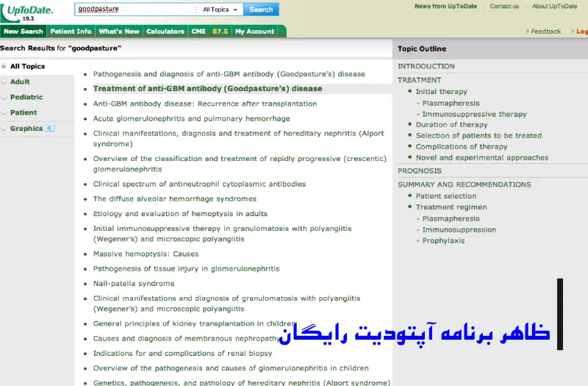Screen dimensions: 588x386
Task: Open Pathogenesis and diagnosis of anti-GBM antibody result
Action: [x=229, y=74]
